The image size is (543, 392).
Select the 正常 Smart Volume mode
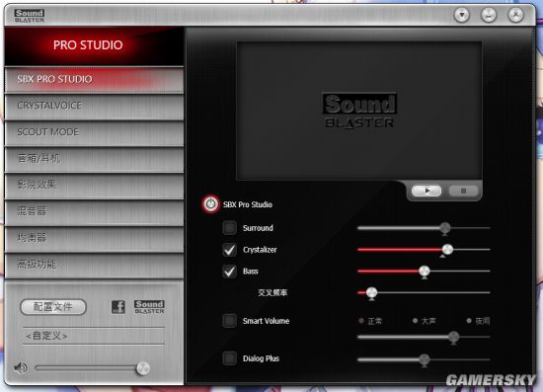[370, 321]
